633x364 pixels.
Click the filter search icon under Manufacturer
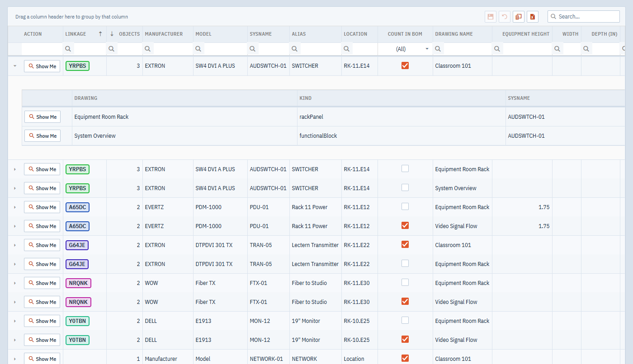tap(148, 49)
